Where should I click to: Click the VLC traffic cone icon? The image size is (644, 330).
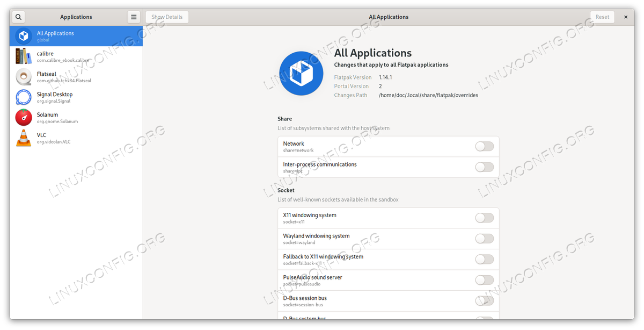pos(24,138)
